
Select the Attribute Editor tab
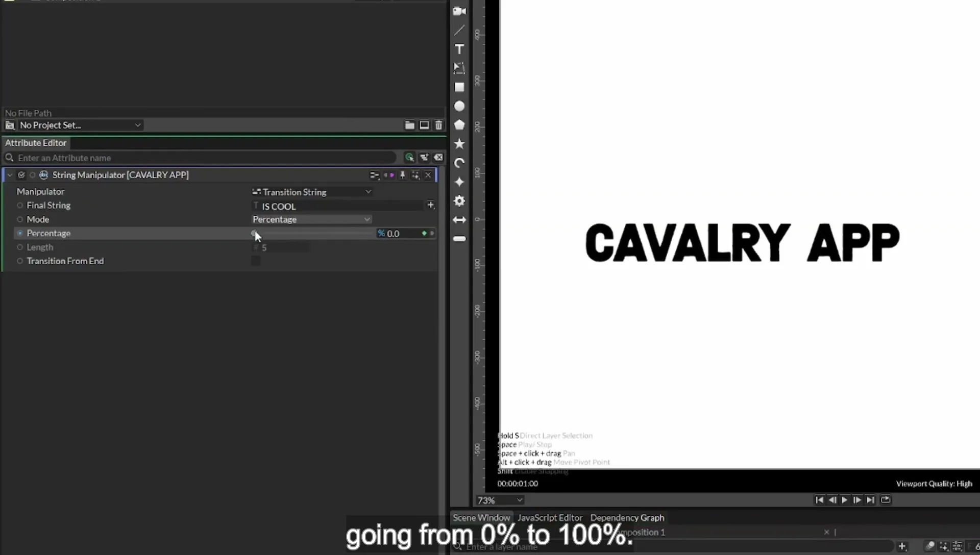coord(36,143)
